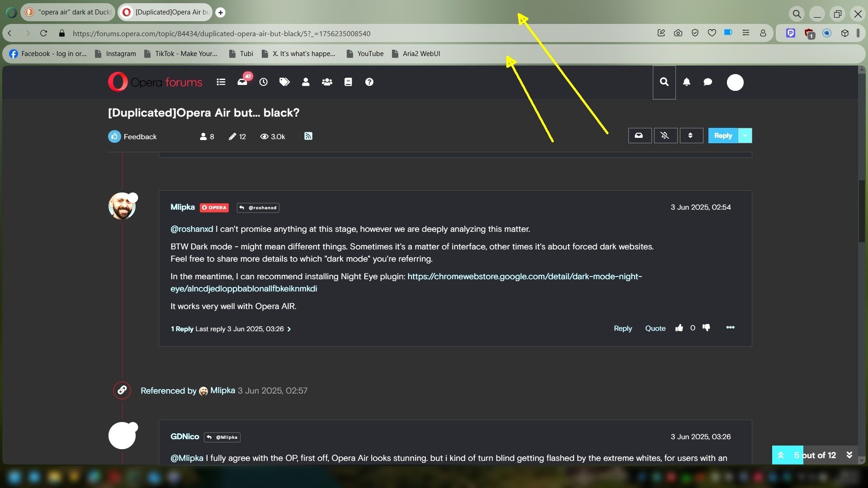This screenshot has width=868, height=488.
Task: Click the purple P shield extension icon
Action: click(791, 33)
